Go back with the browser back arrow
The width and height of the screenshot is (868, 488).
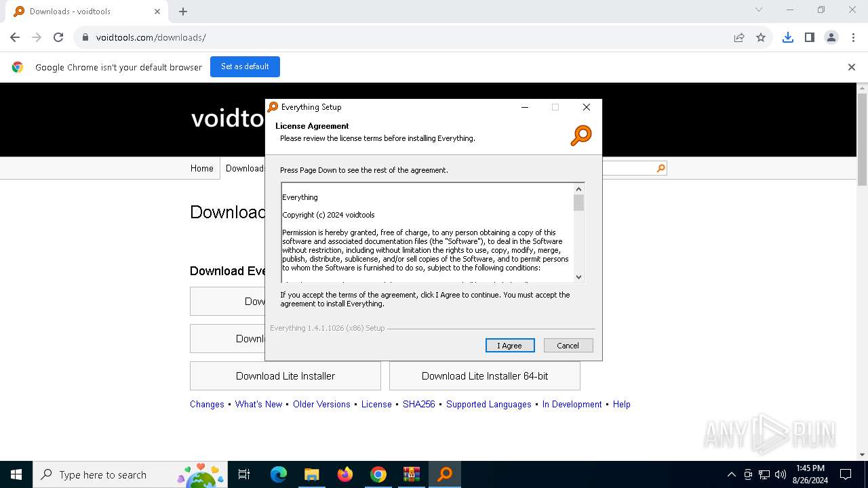[x=15, y=37]
